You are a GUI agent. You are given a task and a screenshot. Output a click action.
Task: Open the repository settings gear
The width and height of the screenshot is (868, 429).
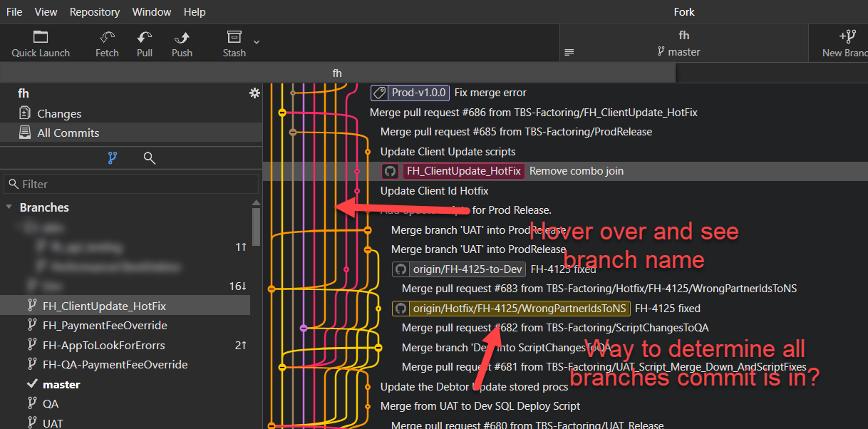(254, 93)
